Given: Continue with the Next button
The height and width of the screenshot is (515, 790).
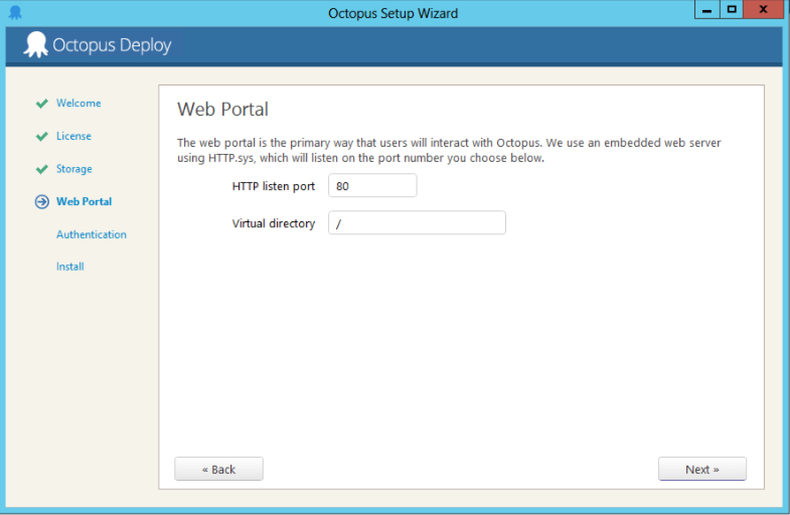Looking at the screenshot, I should click(x=702, y=469).
